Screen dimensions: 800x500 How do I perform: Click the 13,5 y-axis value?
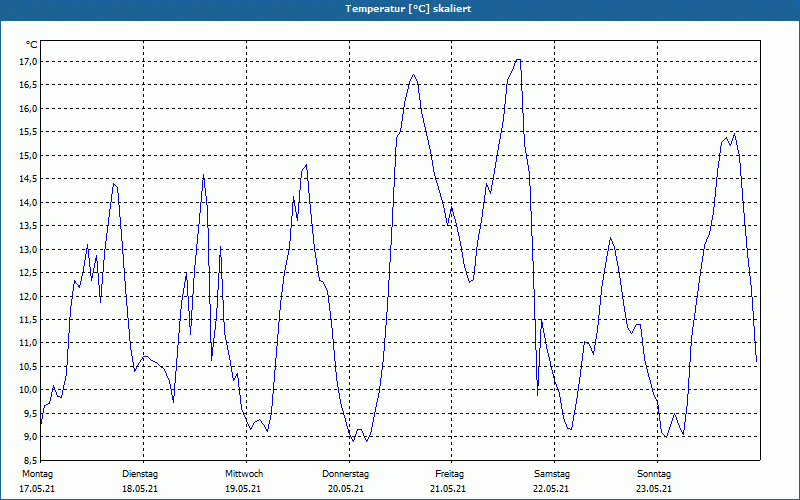(28, 226)
